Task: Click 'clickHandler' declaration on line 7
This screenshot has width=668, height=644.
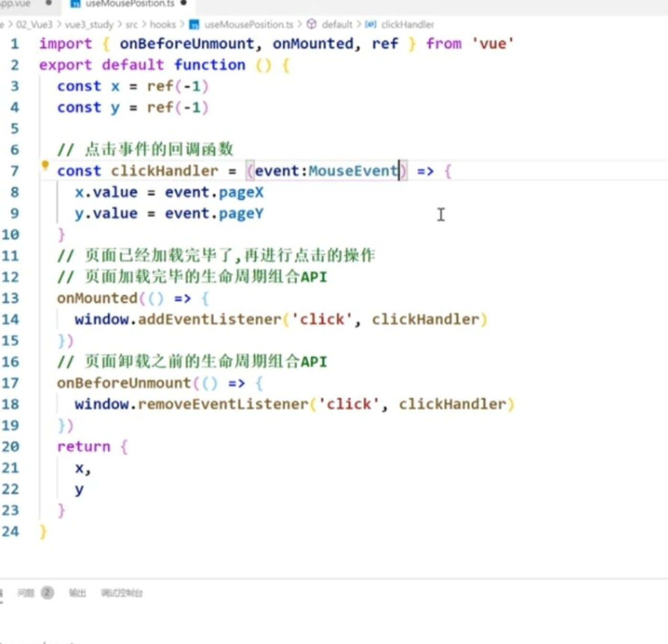Action: (x=165, y=171)
